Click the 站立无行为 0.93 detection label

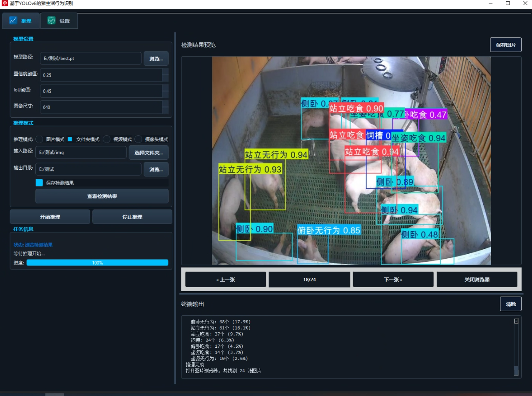pos(250,169)
